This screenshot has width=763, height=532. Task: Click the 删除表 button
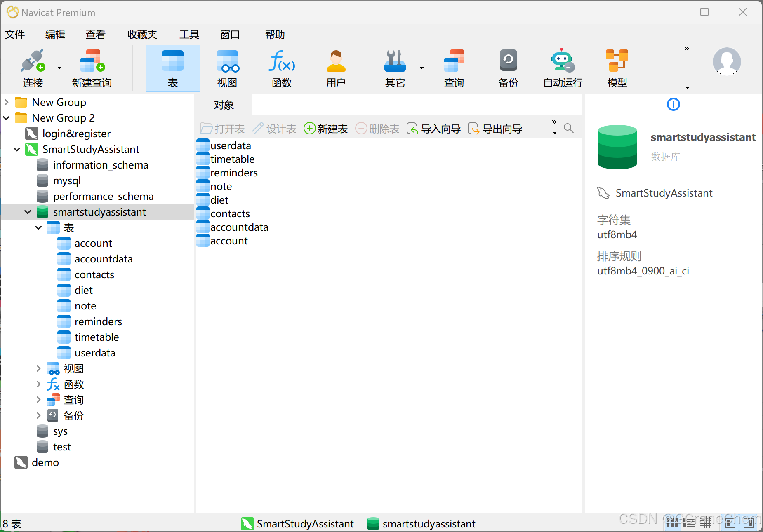pos(377,129)
